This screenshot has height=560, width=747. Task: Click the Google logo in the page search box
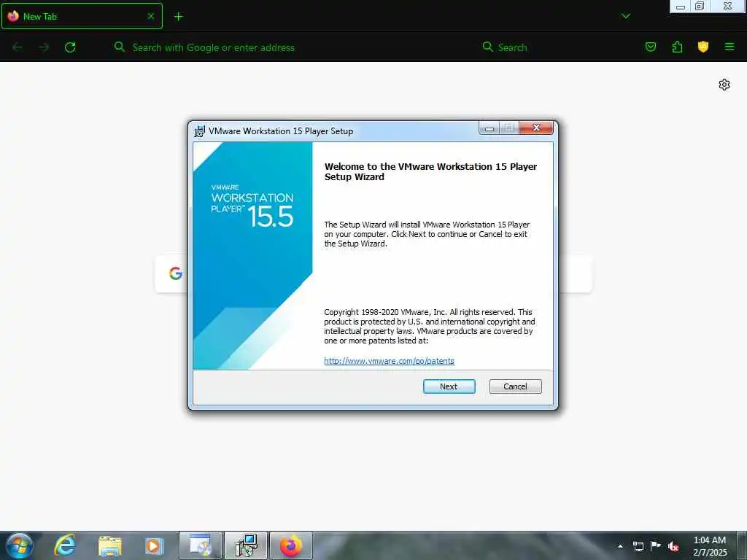(x=176, y=273)
